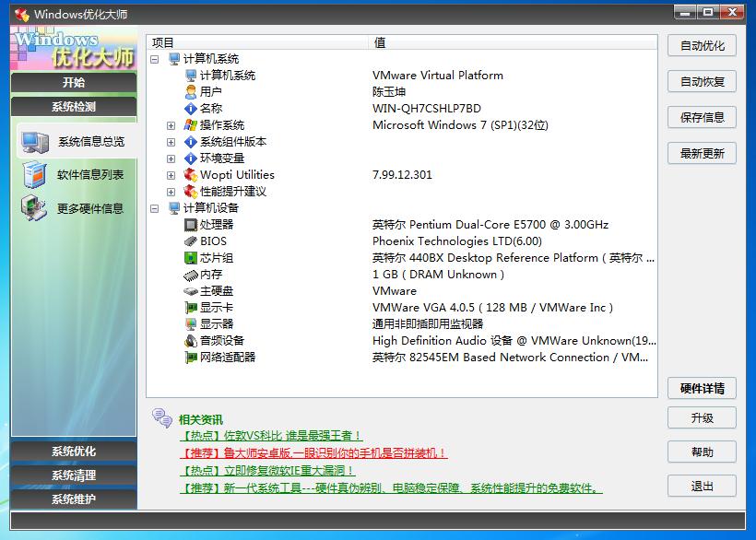Select the 主硬盘 hard disk entry

(213, 290)
